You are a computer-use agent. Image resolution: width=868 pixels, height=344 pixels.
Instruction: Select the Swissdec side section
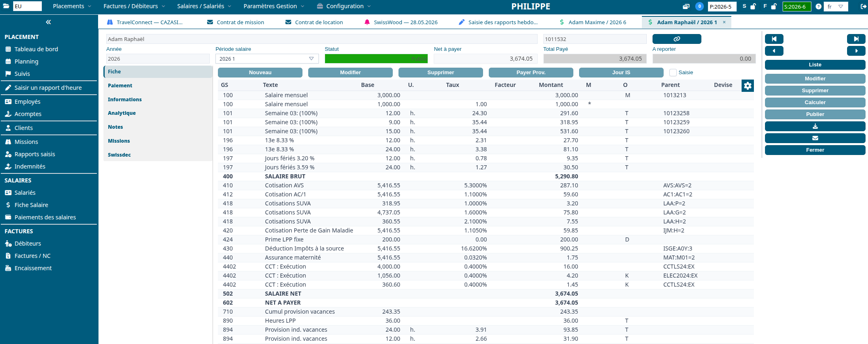click(x=158, y=155)
